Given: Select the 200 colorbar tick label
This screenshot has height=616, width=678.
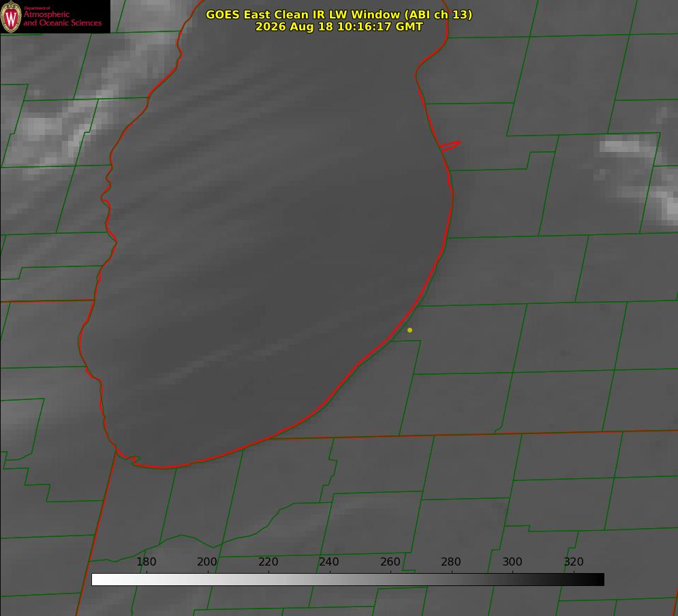Looking at the screenshot, I should [x=207, y=561].
